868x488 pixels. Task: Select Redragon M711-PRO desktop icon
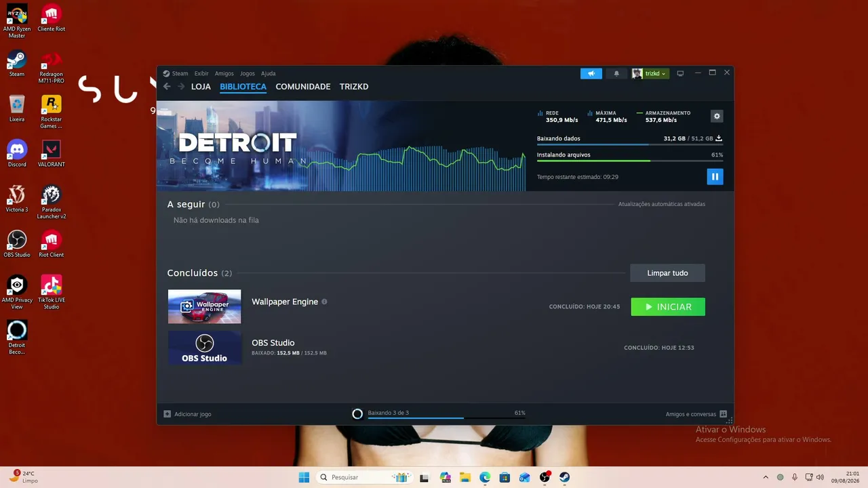51,67
